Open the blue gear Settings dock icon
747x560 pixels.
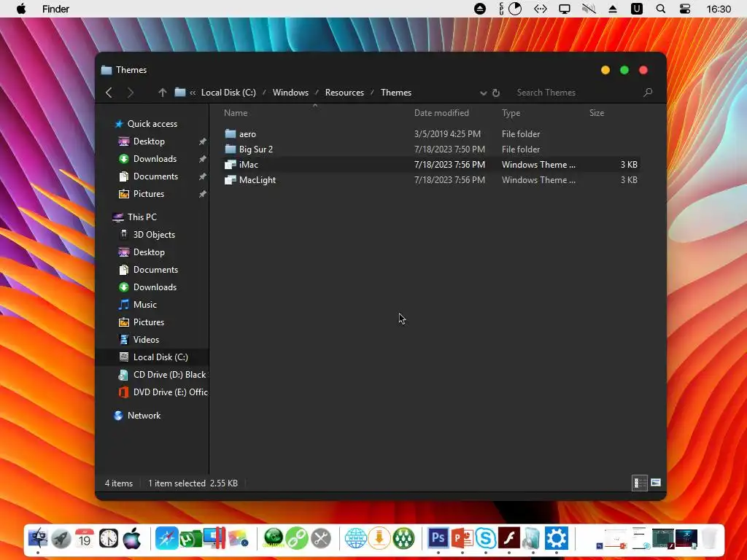point(557,539)
